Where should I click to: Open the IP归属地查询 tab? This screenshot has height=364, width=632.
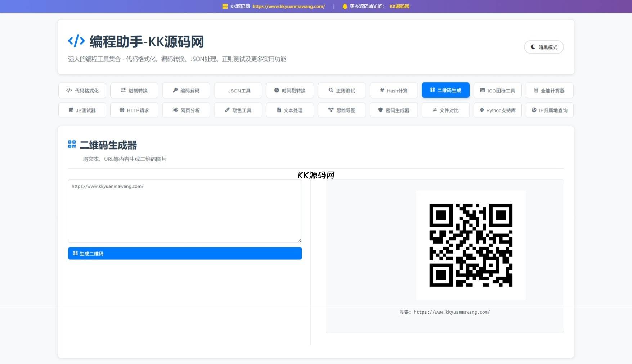pos(550,110)
